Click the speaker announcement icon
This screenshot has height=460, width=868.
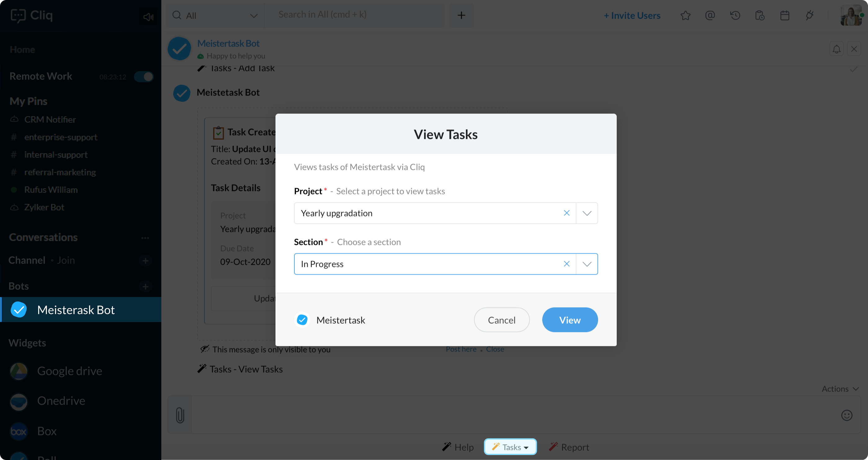click(148, 16)
